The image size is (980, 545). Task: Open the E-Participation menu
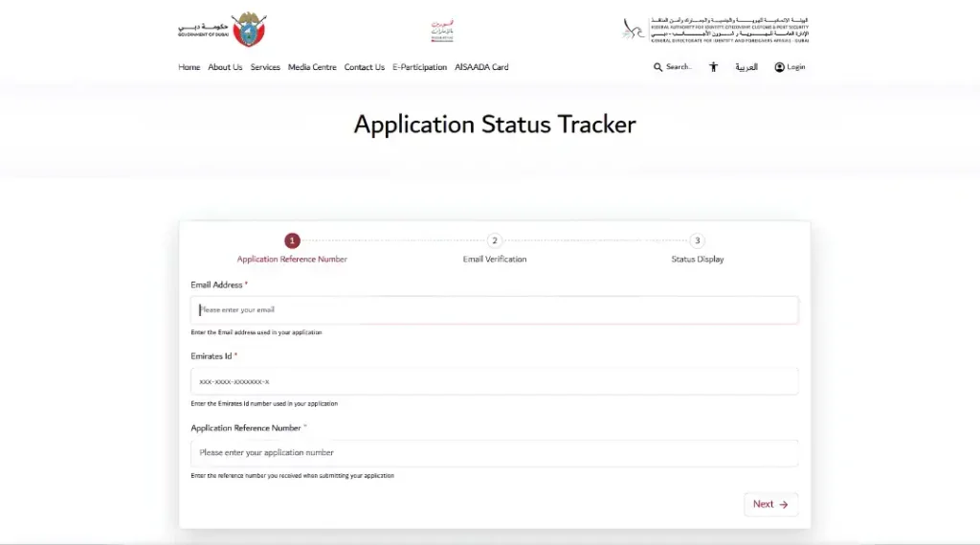tap(419, 67)
